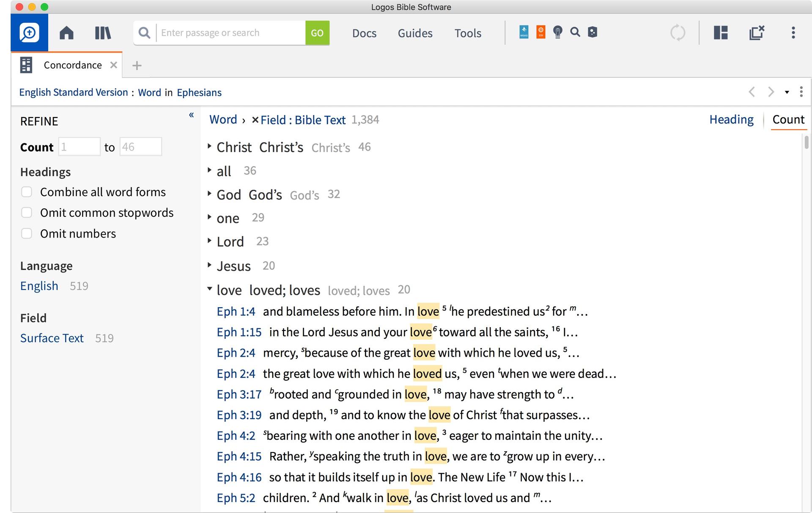
Task: Open the search shortcut magnifier in toolbar
Action: pyautogui.click(x=575, y=32)
